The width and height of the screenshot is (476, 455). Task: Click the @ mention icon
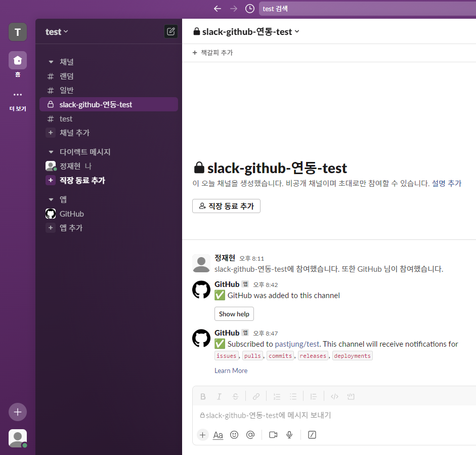pyautogui.click(x=250, y=435)
